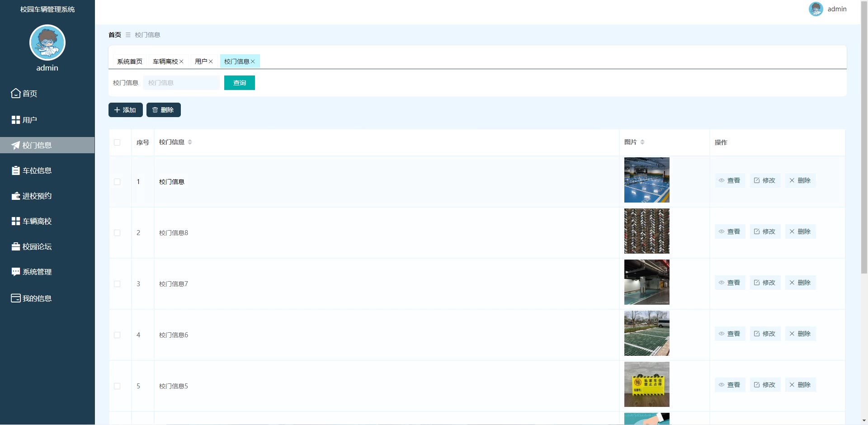Click the briefcase icon beside 校园论坛

click(x=16, y=246)
